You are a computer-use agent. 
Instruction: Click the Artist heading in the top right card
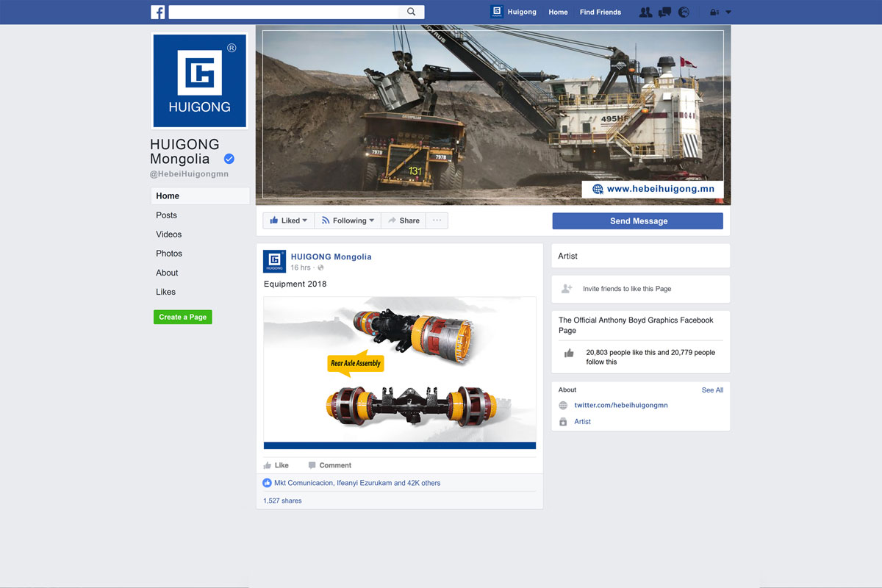(568, 257)
